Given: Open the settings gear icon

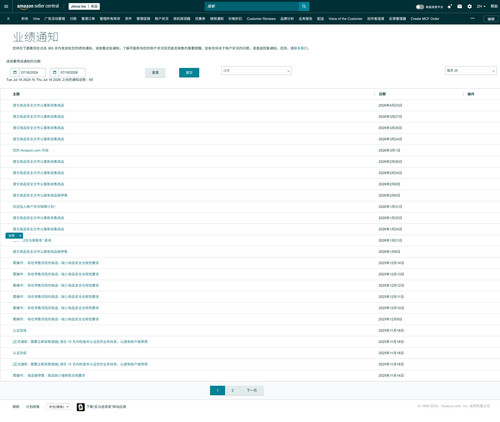Looking at the screenshot, I should pos(469,6).
